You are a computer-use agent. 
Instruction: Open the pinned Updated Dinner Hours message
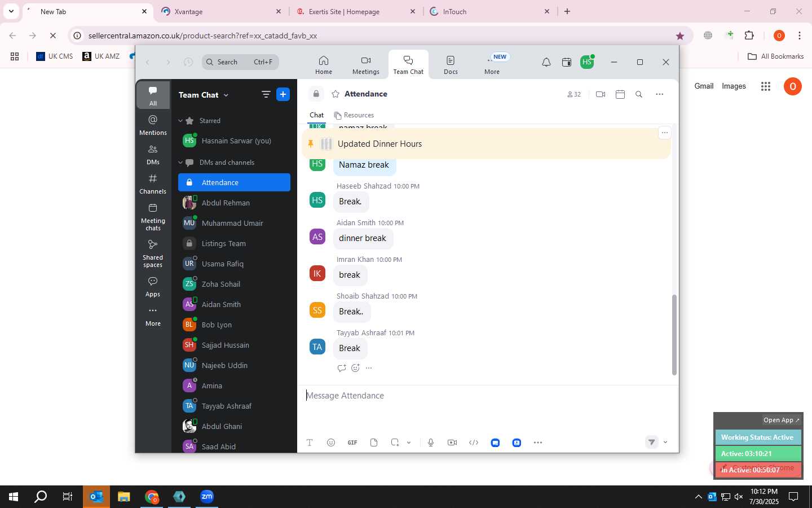[x=486, y=144]
